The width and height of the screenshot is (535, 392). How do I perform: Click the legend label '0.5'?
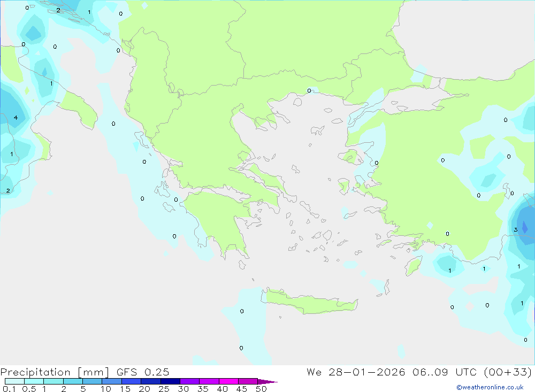coord(29,389)
